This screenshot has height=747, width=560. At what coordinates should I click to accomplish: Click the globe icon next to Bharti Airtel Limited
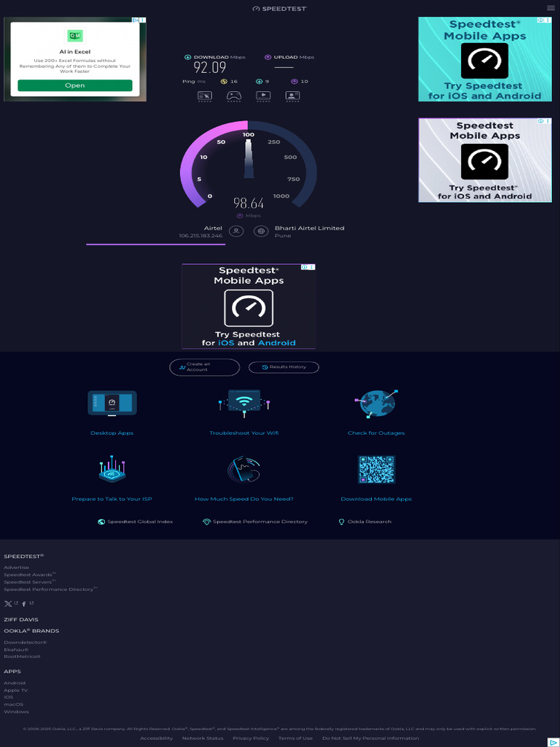(x=261, y=231)
